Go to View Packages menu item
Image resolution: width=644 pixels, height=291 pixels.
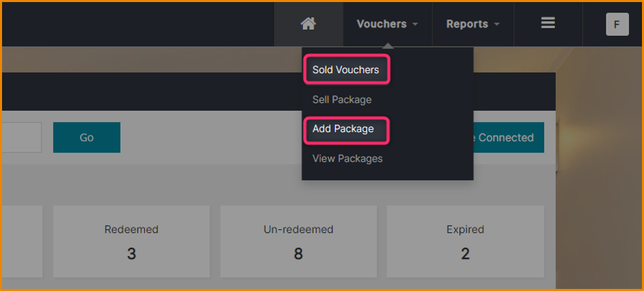tap(347, 159)
